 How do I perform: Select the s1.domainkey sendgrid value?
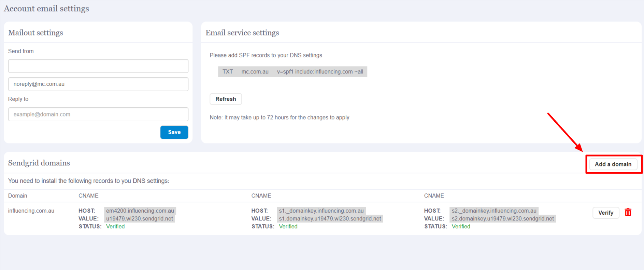tap(330, 219)
